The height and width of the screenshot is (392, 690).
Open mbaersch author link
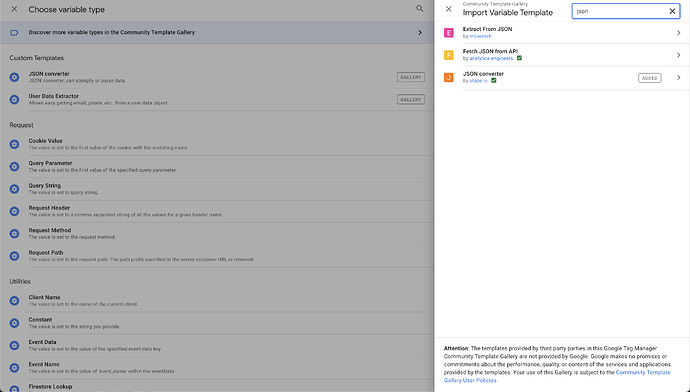[x=481, y=36]
